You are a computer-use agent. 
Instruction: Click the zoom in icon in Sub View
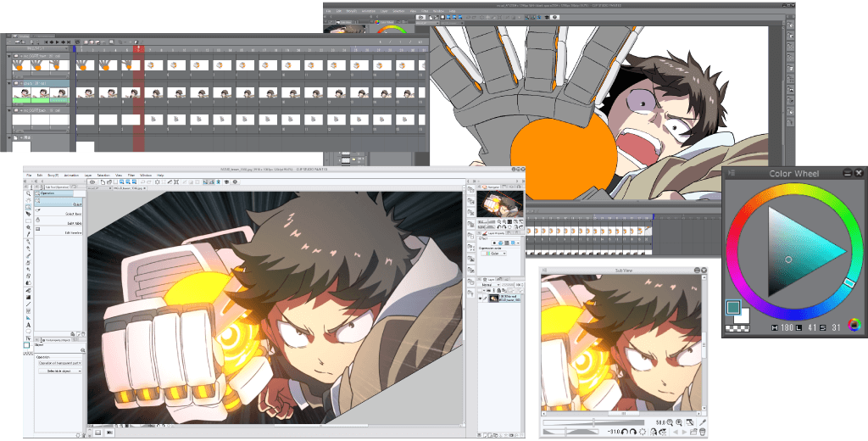681,421
